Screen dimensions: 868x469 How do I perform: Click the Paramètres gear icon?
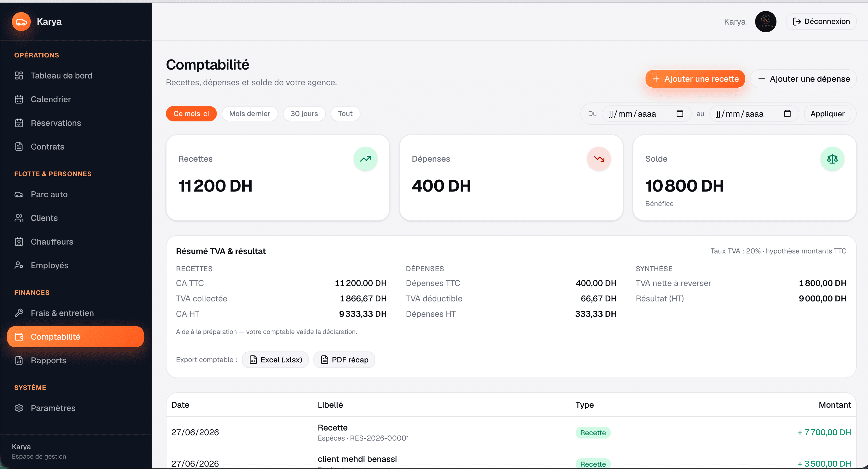tap(19, 408)
